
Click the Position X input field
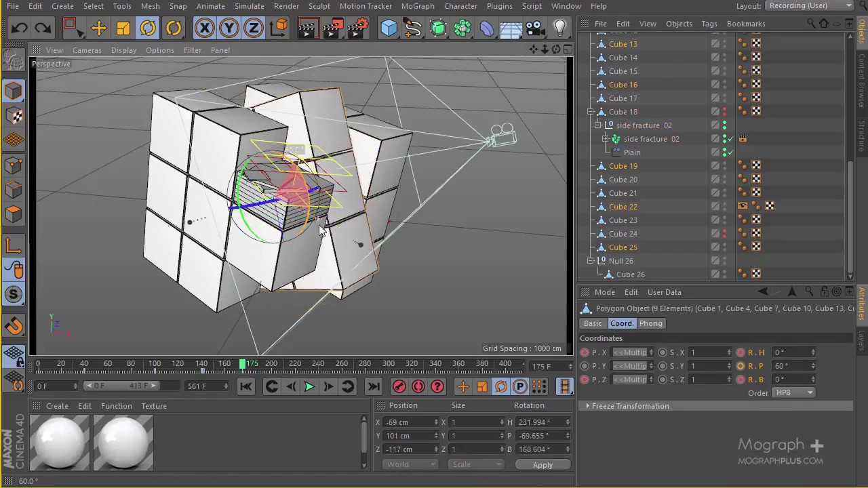coord(412,422)
